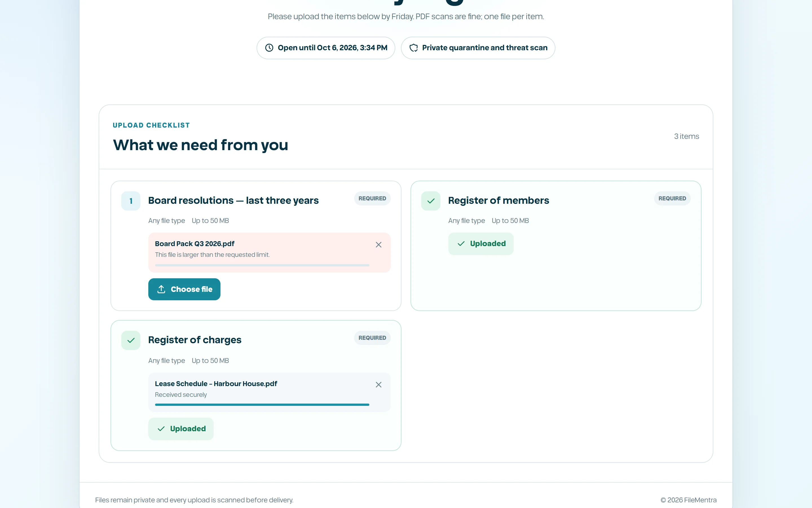The height and width of the screenshot is (508, 812).
Task: Click the Uploaded status under Register of members
Action: (481, 244)
